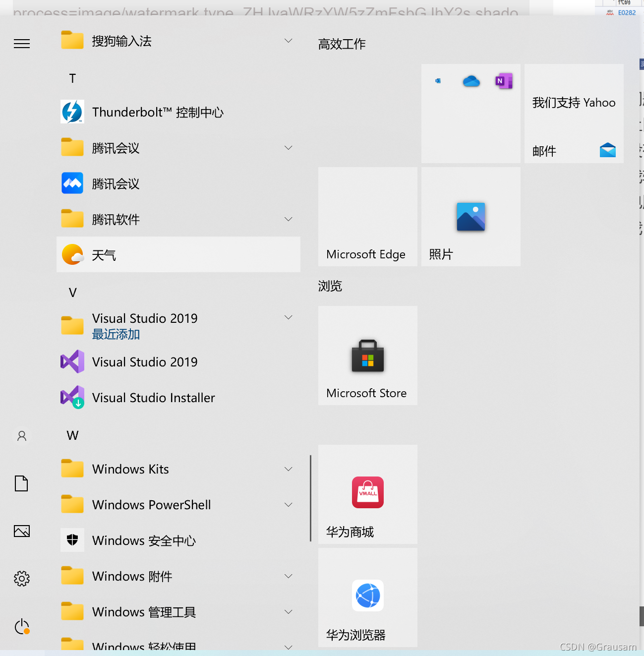
Task: Expand the Windows PowerShell chevron
Action: tap(288, 505)
